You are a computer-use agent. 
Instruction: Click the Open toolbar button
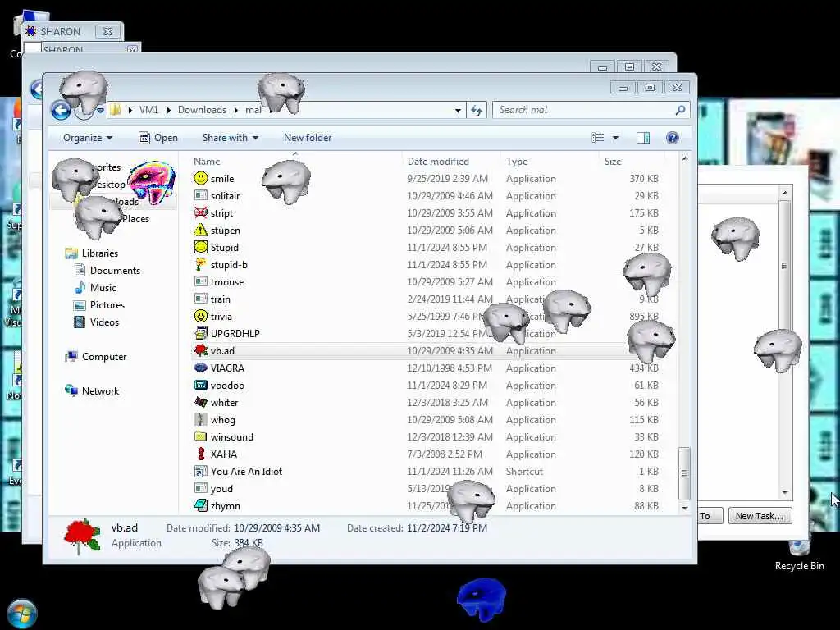pos(158,138)
